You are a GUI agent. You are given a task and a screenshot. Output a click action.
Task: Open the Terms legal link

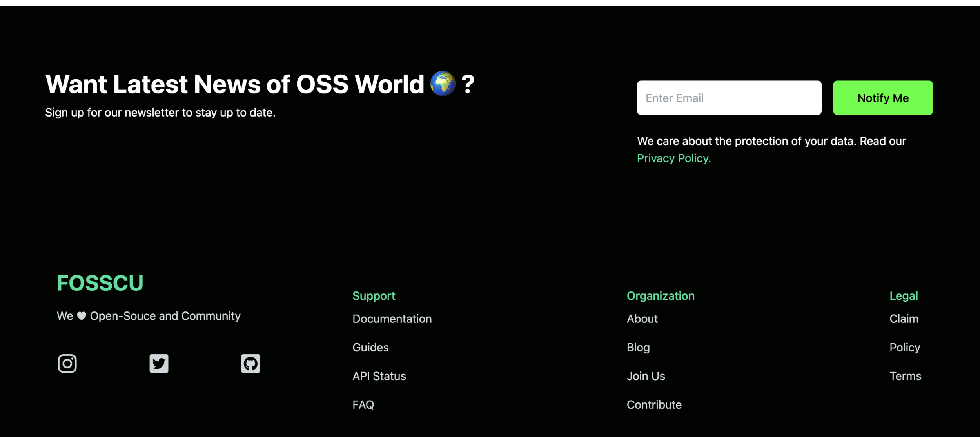(x=905, y=376)
